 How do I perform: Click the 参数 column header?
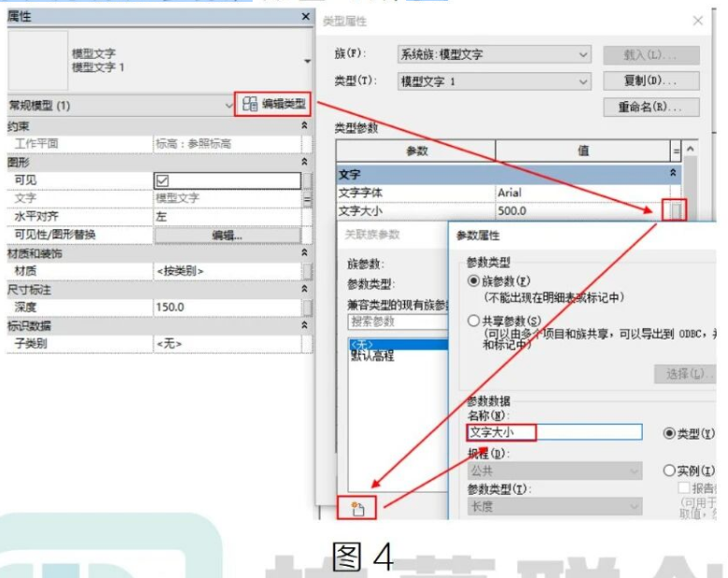click(416, 151)
